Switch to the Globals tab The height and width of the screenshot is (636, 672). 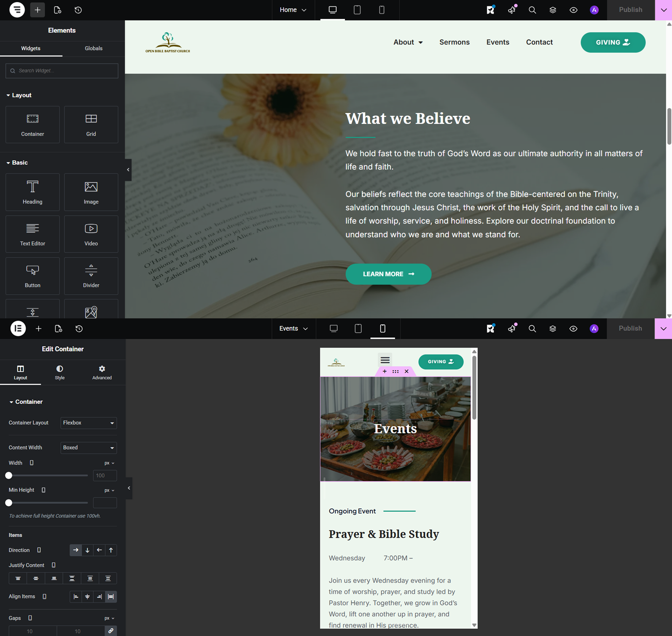tap(94, 48)
